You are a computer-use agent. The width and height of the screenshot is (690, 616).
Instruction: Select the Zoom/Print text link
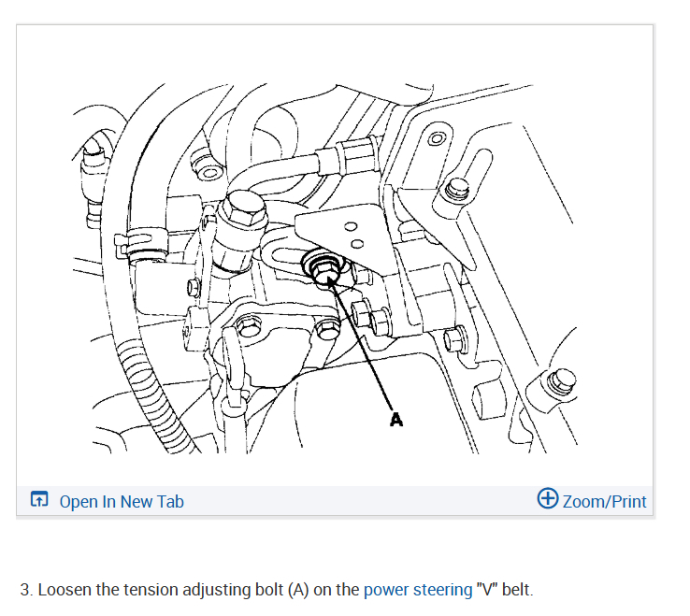[x=604, y=502]
